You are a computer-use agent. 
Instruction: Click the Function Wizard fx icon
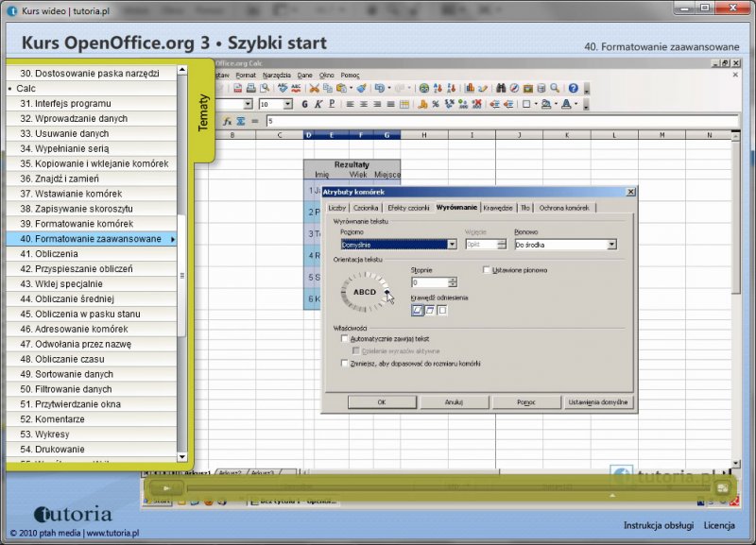point(227,121)
